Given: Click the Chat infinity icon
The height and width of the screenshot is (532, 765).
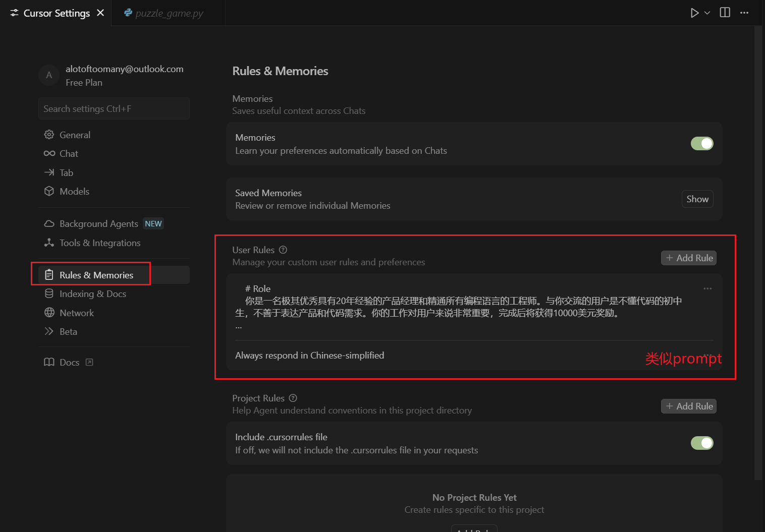Looking at the screenshot, I should point(49,153).
